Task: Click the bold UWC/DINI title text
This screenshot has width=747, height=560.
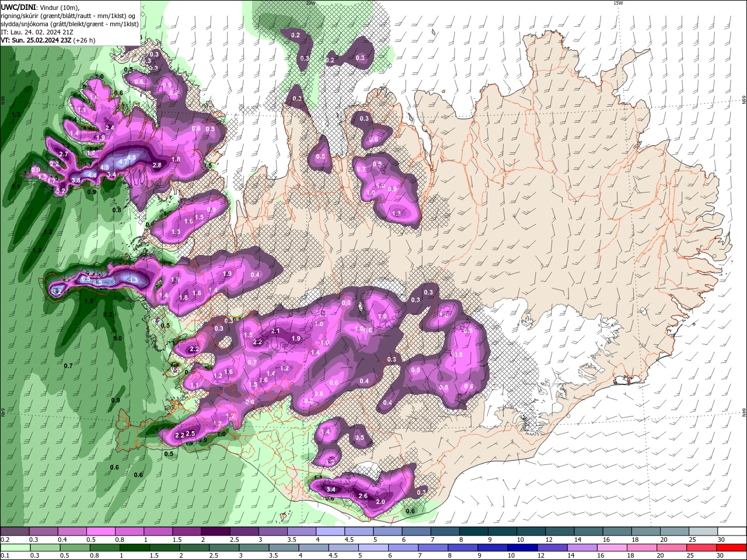Action: pos(18,6)
